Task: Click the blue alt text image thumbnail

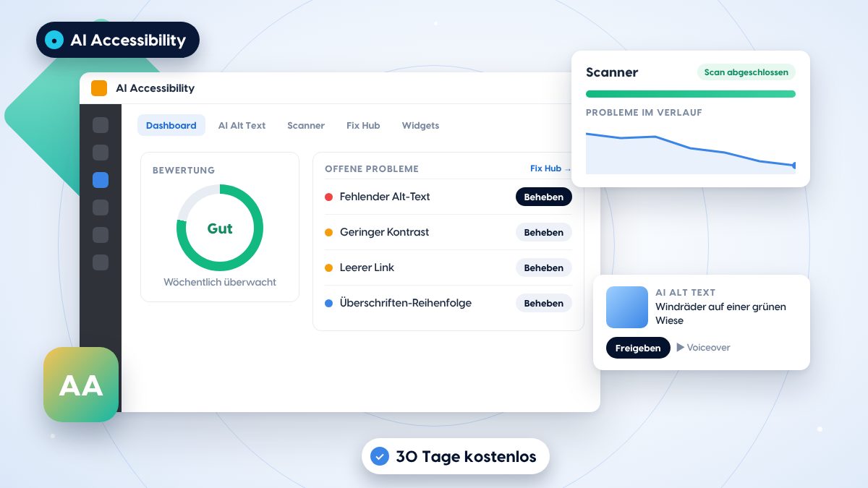Action: (x=627, y=307)
